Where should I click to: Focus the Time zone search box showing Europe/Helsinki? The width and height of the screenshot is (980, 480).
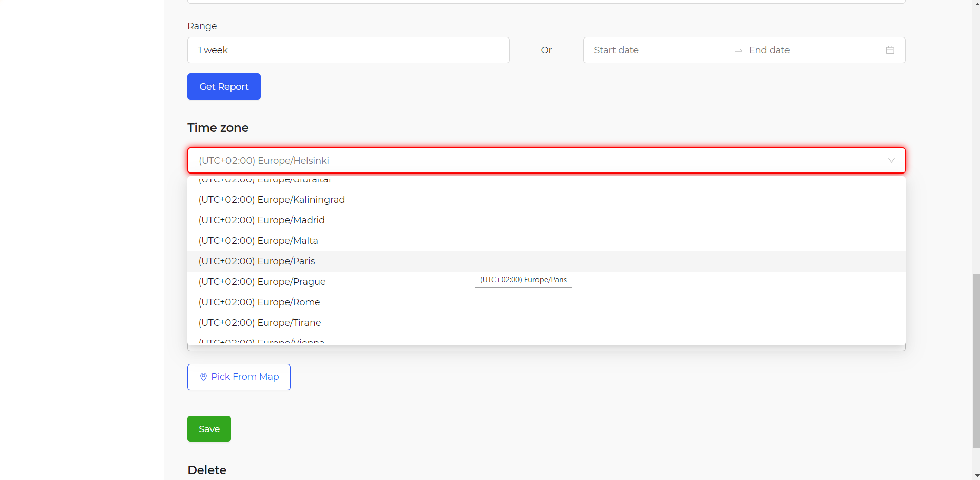534,161
